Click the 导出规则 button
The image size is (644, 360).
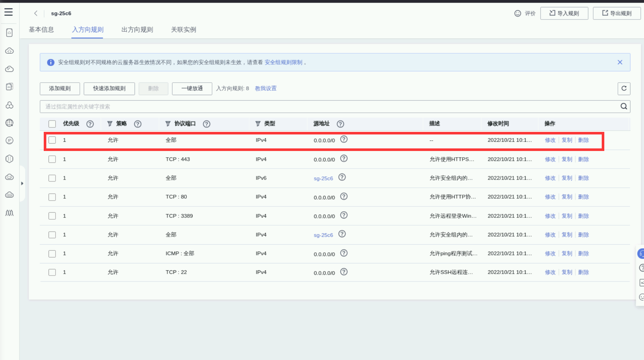[617, 14]
